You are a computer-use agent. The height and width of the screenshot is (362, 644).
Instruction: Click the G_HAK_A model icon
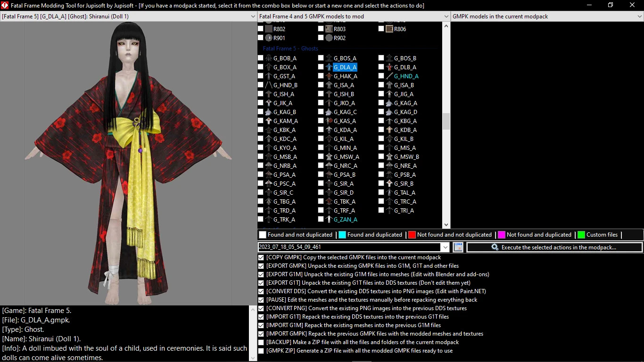[329, 76]
